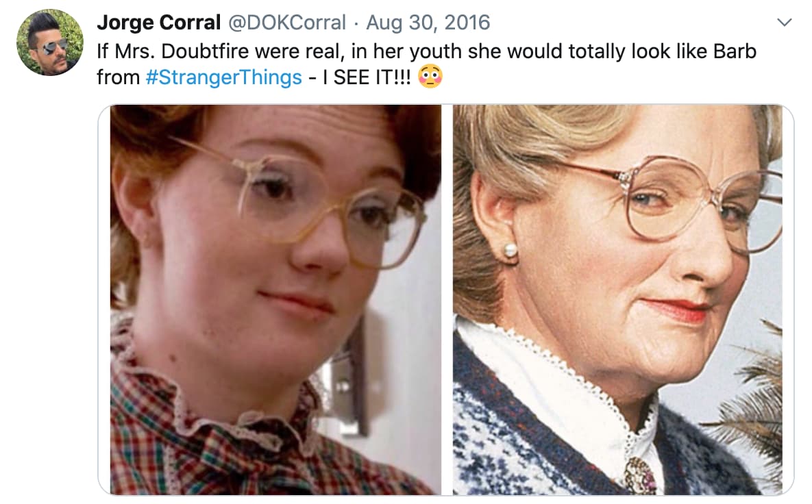Click Jorge Corral's profile avatar photo
This screenshot has width=812, height=504.
50,42
